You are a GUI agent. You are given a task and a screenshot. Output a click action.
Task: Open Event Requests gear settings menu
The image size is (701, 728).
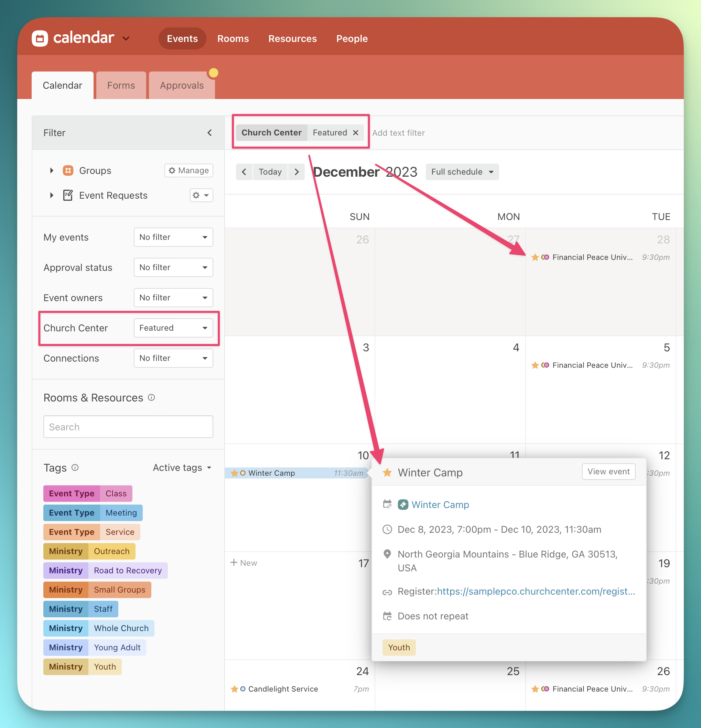[x=201, y=195]
